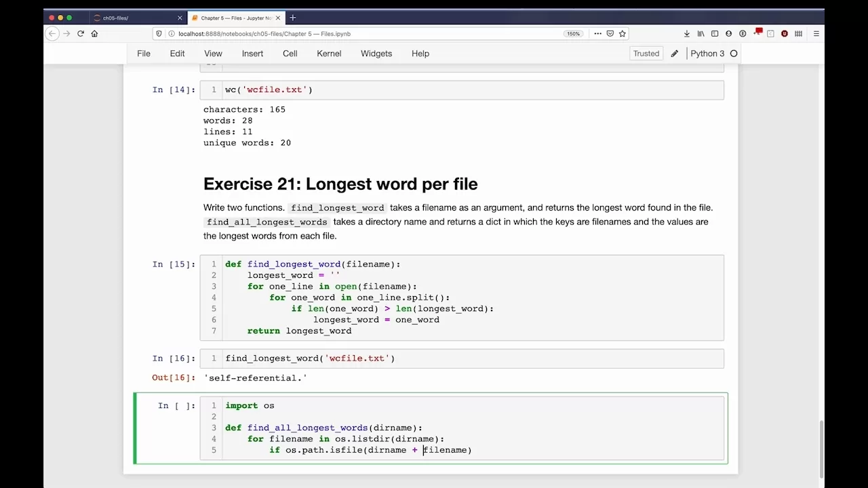Open the Cell menu

coord(290,54)
